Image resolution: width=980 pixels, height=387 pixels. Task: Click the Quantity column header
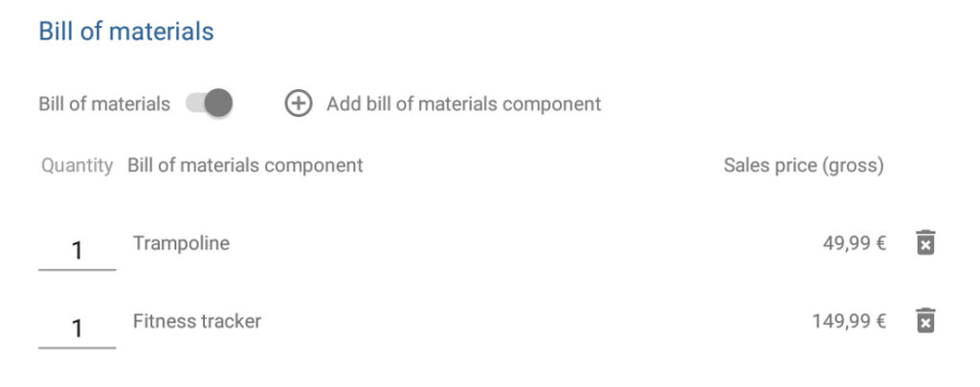point(77,166)
